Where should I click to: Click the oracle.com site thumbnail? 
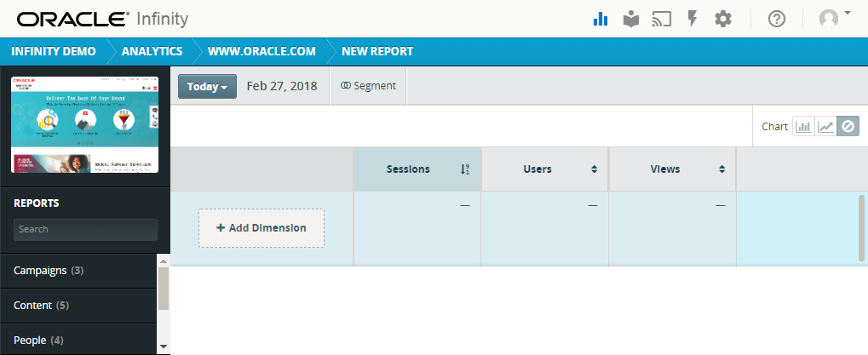click(x=84, y=125)
